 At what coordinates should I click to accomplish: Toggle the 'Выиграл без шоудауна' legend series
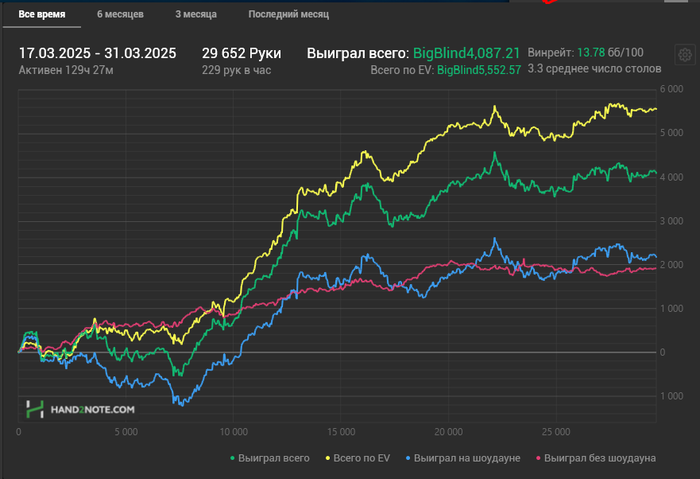tap(596, 458)
